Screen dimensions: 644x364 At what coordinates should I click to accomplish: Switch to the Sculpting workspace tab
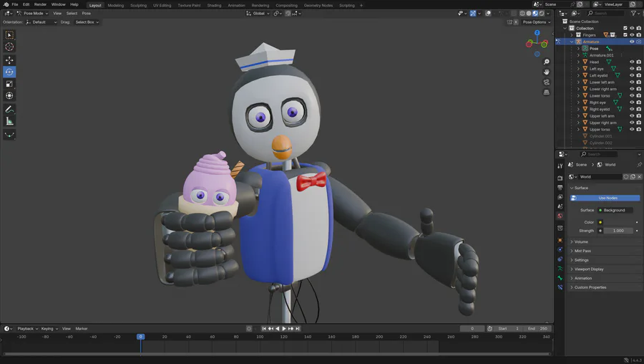138,5
